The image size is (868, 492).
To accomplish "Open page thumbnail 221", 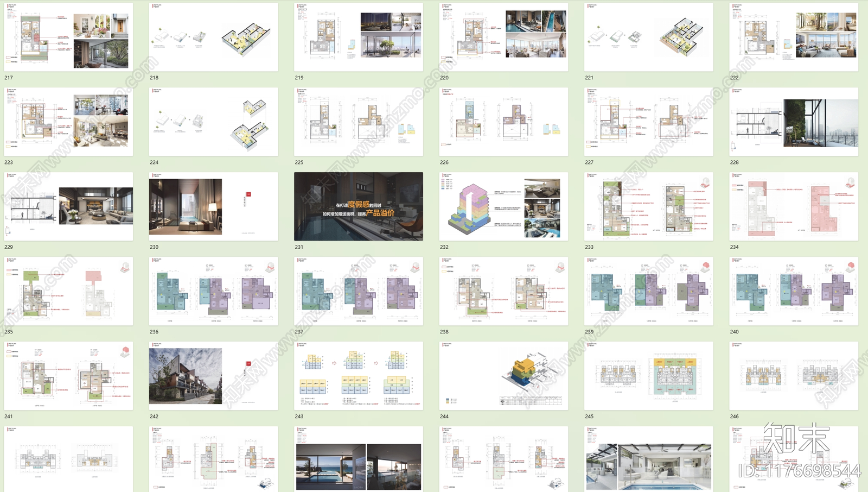I will click(x=649, y=37).
